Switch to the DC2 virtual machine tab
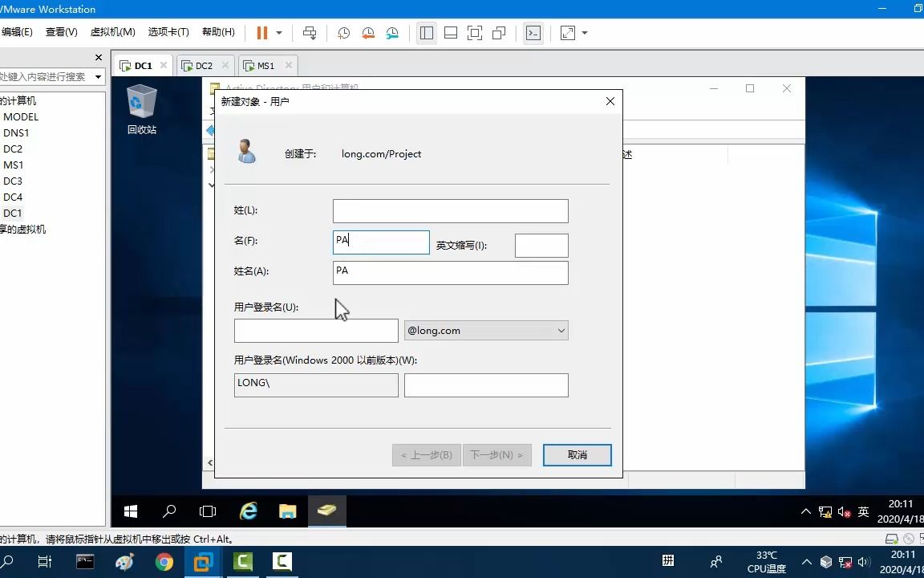Screen dimensions: 924x578 pos(204,66)
